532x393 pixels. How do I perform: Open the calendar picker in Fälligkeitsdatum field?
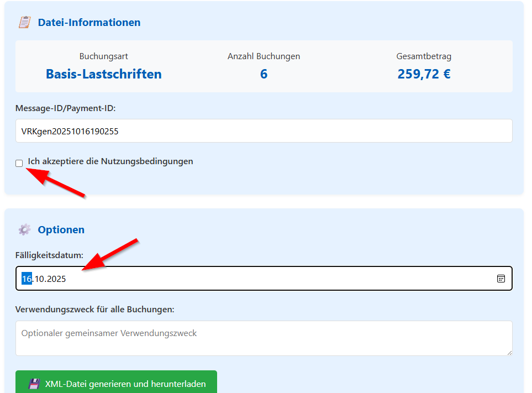(501, 279)
